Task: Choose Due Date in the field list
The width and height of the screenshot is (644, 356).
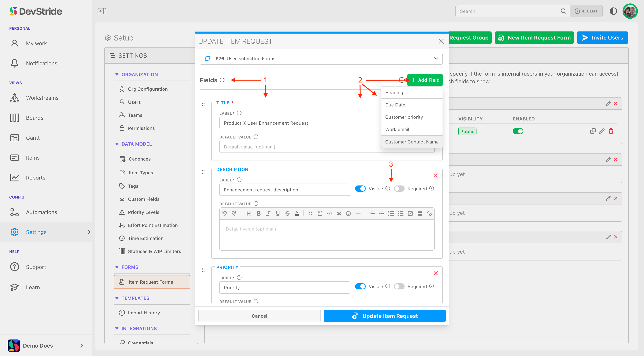Action: point(395,105)
